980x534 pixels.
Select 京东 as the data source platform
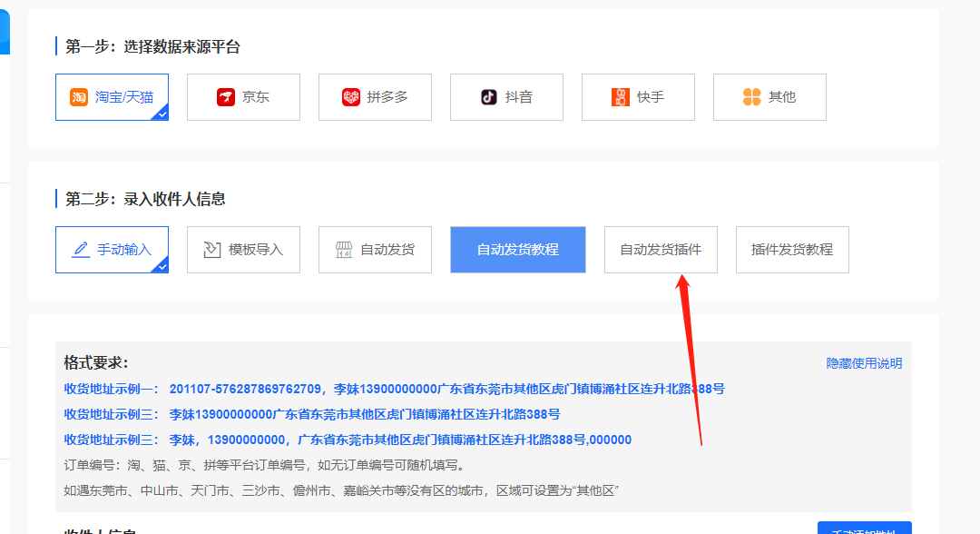[x=243, y=96]
